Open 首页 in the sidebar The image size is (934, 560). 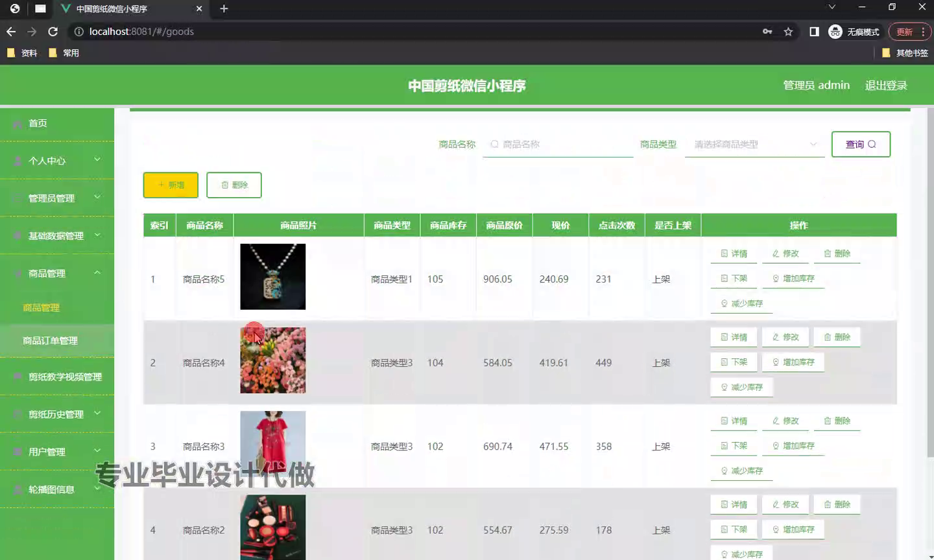[57, 123]
